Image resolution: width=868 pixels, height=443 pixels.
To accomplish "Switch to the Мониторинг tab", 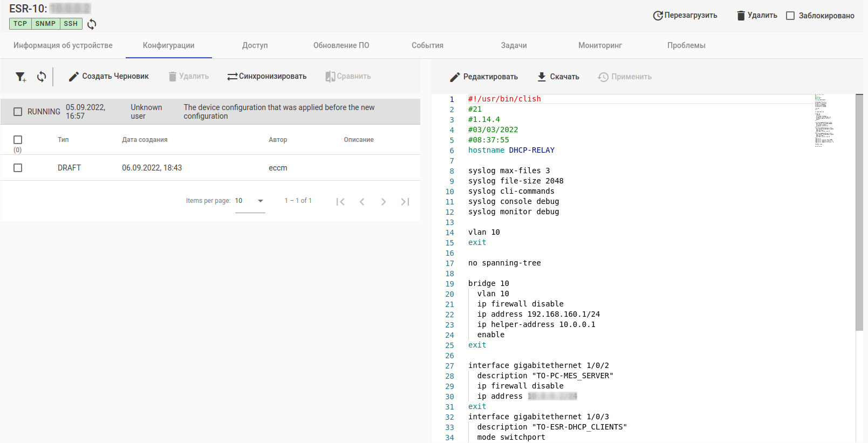I will point(600,45).
